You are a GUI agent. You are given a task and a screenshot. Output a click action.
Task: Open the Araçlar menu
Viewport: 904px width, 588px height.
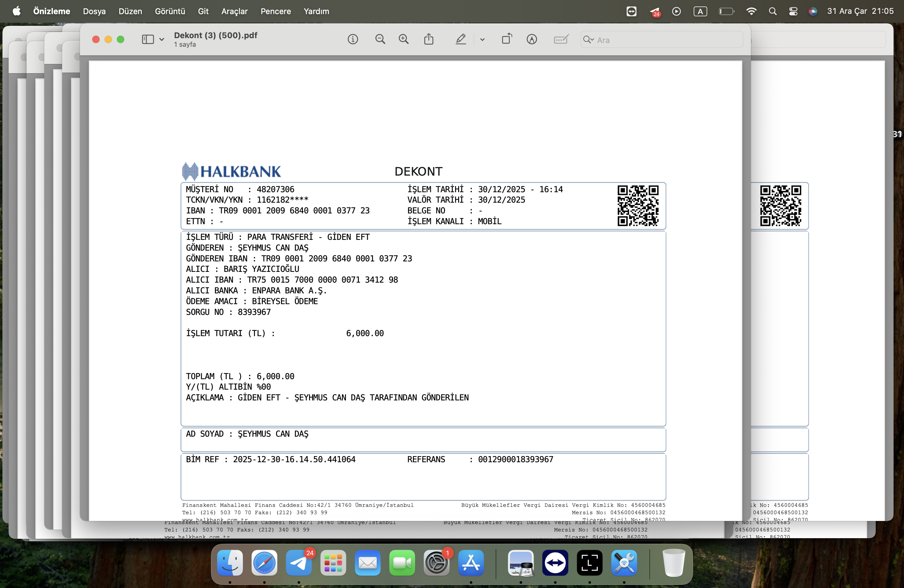[x=234, y=11]
